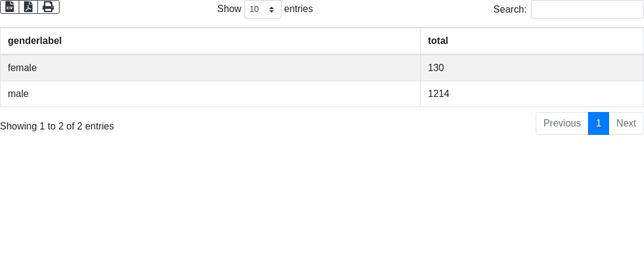Print the table using printer icon
Viewport: 644px width, 271px height.
[49, 7]
